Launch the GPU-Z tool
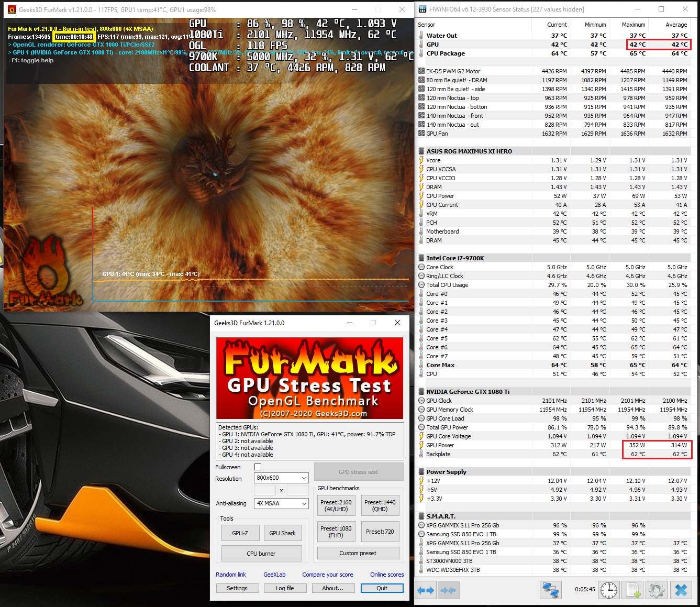 click(x=240, y=533)
